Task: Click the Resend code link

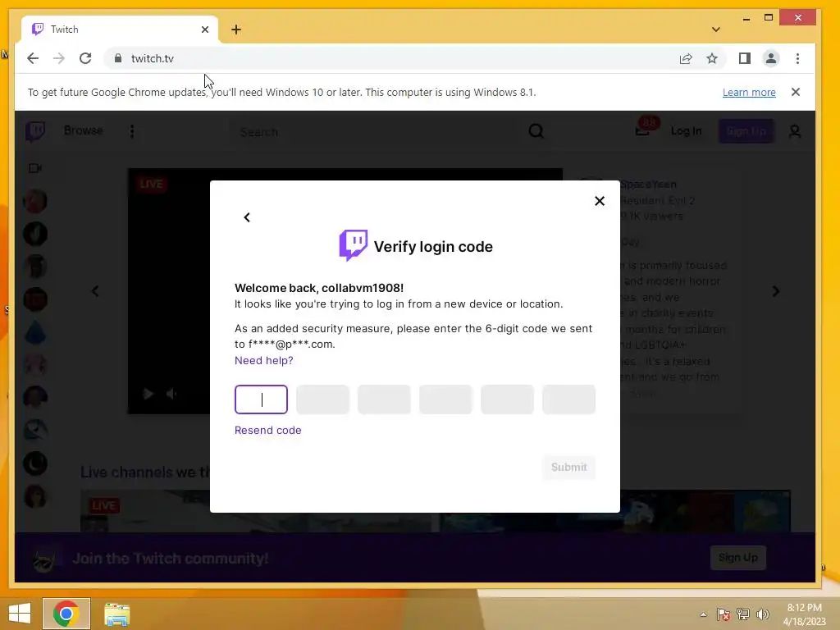Action: pyautogui.click(x=268, y=430)
